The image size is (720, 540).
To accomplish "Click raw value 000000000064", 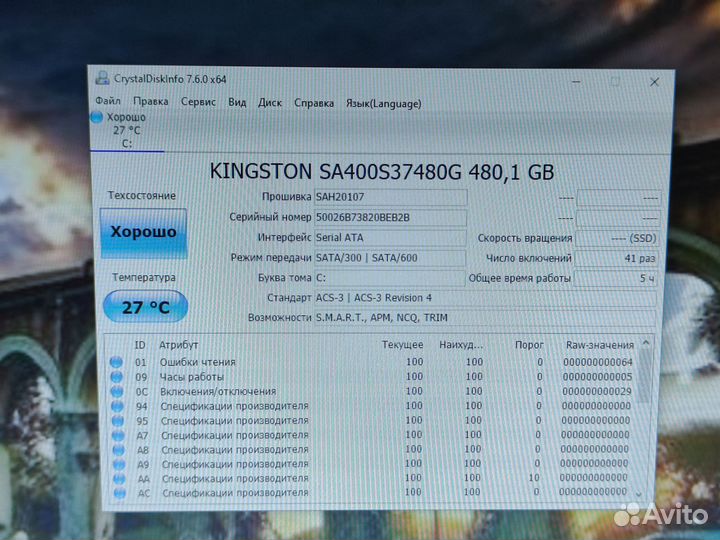I will [598, 362].
